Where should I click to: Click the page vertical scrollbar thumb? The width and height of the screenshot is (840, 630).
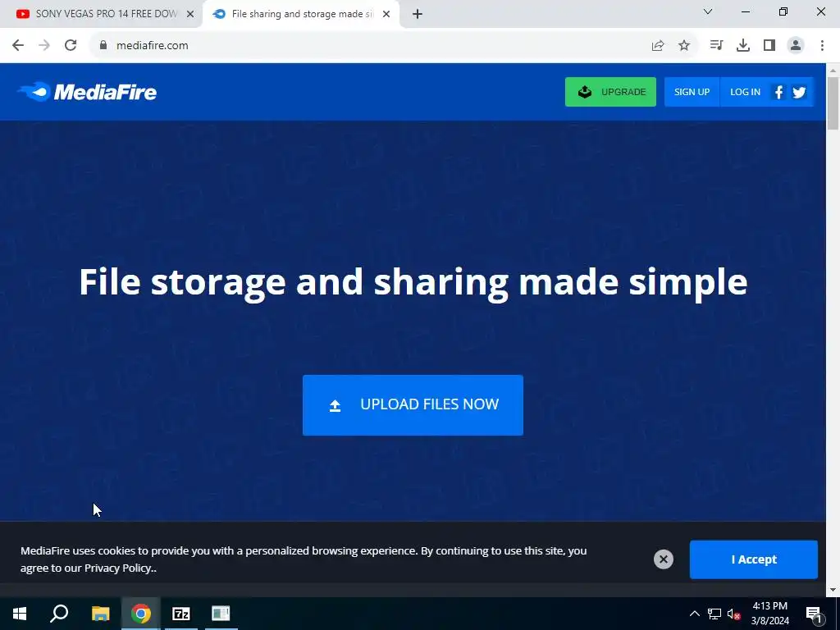(x=833, y=103)
